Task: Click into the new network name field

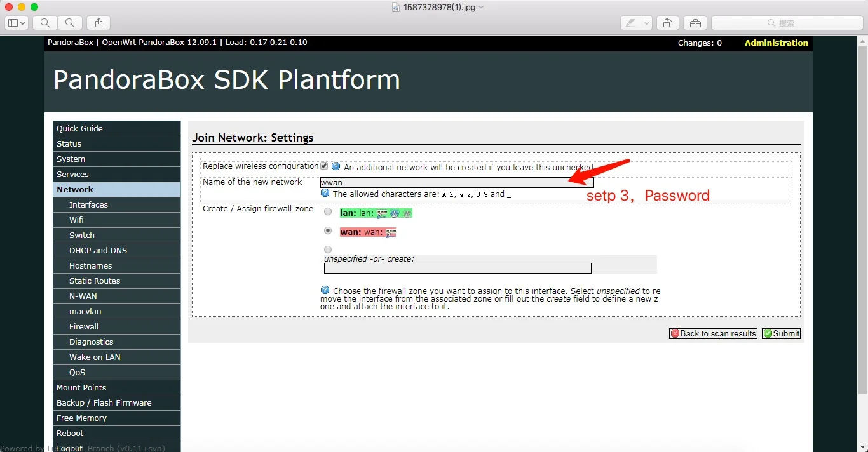Action: (457, 182)
